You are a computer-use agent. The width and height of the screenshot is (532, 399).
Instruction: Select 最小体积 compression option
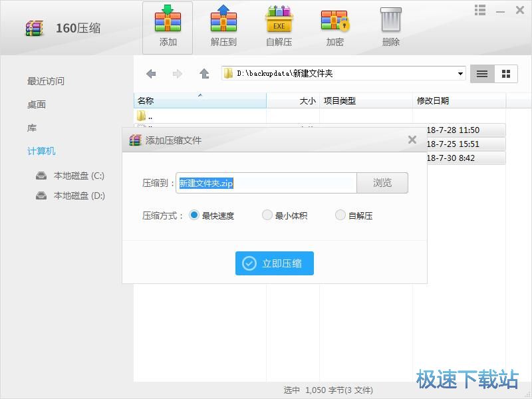click(285, 215)
